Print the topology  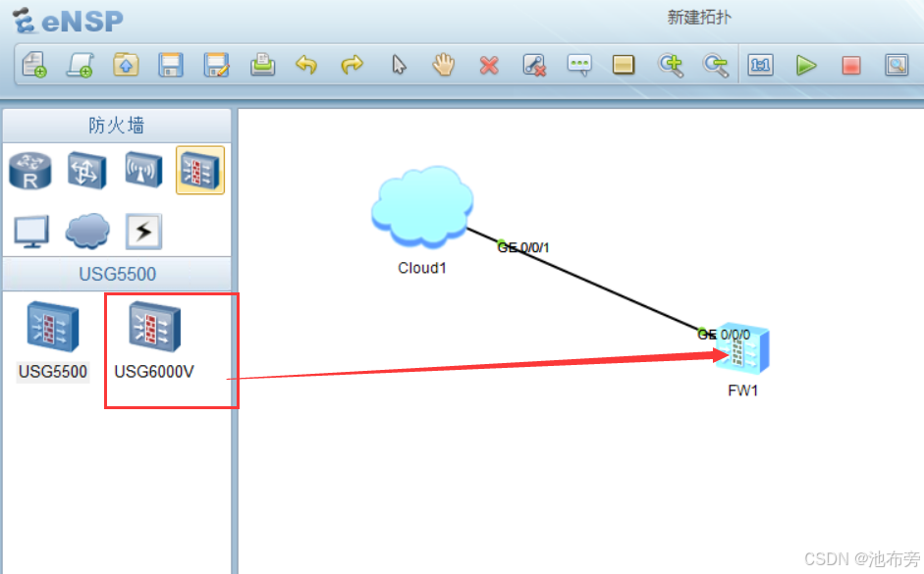coord(262,64)
